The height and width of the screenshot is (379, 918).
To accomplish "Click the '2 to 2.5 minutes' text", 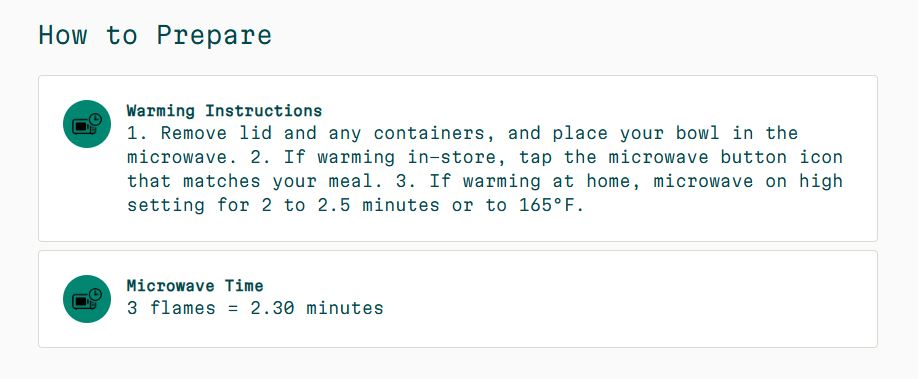I will click(x=350, y=206).
